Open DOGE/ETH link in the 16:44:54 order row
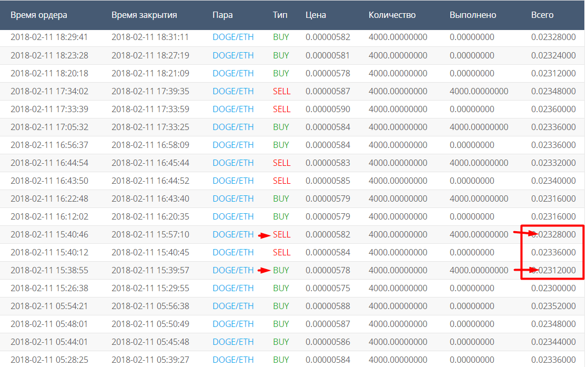This screenshot has height=367, width=588. [233, 163]
